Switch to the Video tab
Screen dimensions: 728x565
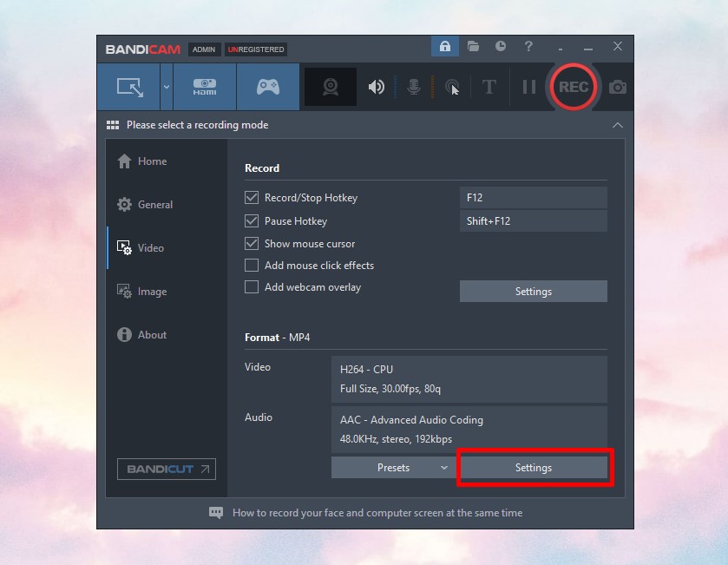click(141, 248)
